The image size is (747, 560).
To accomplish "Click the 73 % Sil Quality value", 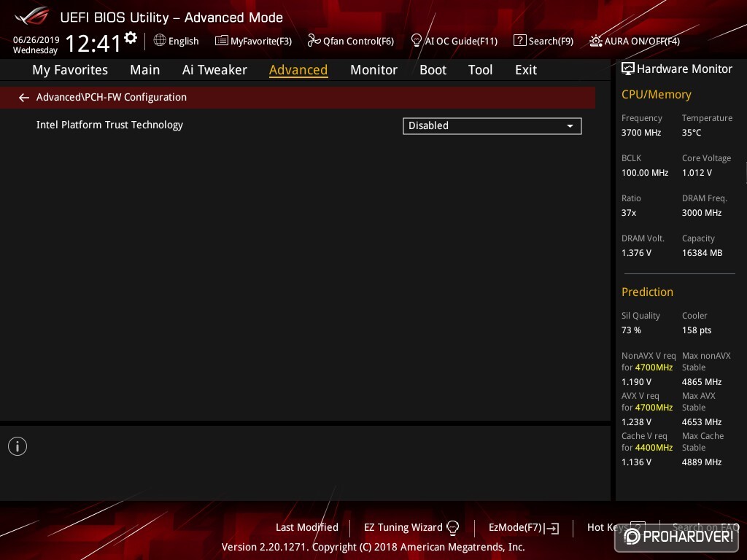I will click(631, 330).
